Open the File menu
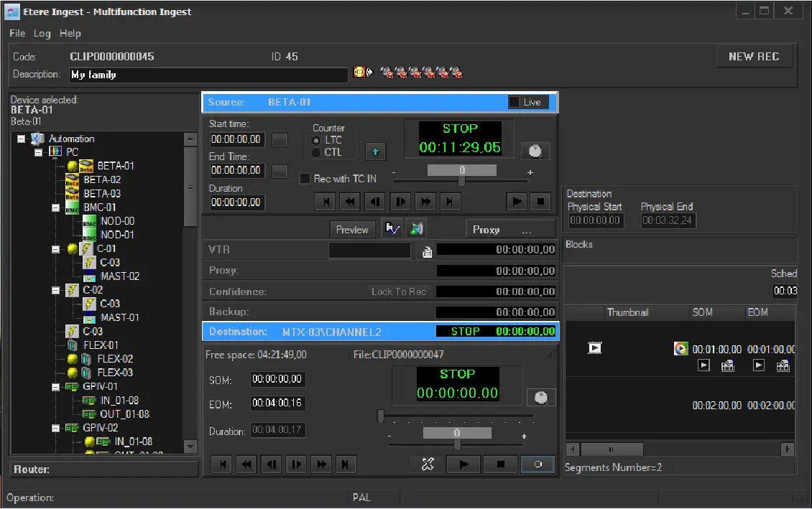This screenshot has height=509, width=812. click(17, 33)
